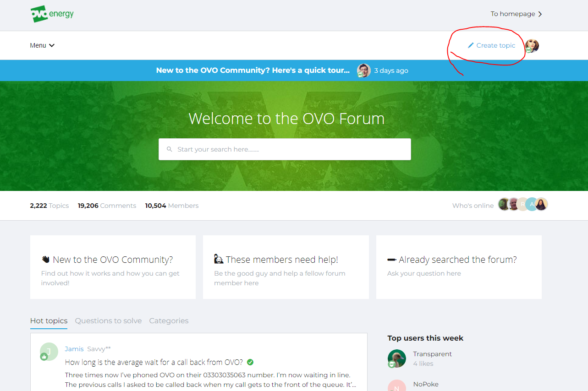Click the '4 likes' count under Transparent
The image size is (588, 391).
(423, 364)
